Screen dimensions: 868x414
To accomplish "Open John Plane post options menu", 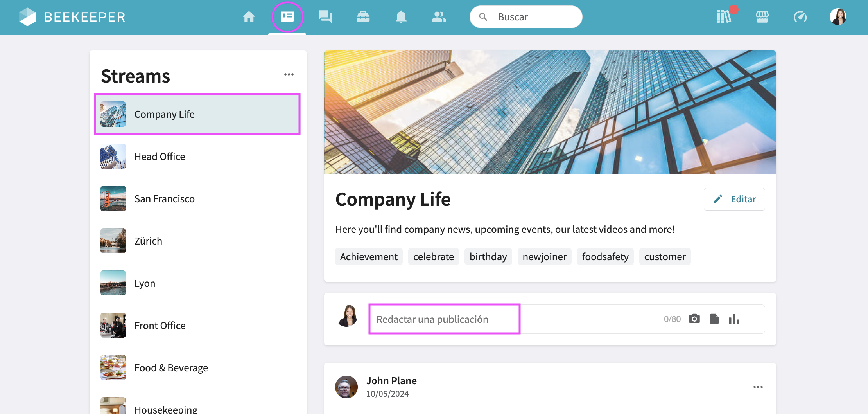I will [x=758, y=387].
